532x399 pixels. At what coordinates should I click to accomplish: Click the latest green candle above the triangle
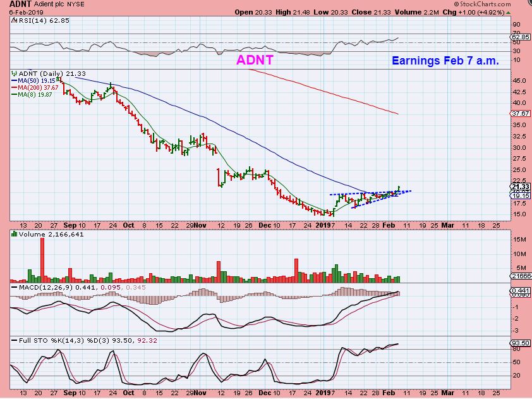399,189
